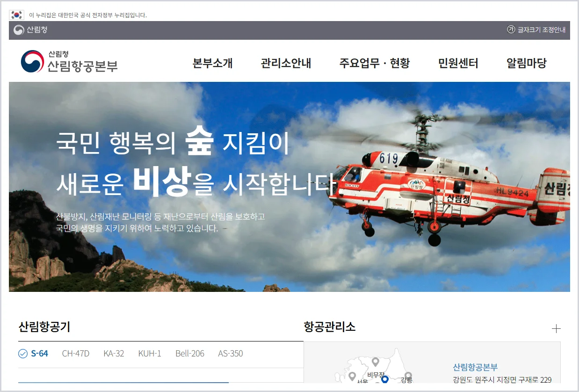Click the blue selected map pin
Image resolution: width=579 pixels, height=392 pixels.
click(x=385, y=379)
